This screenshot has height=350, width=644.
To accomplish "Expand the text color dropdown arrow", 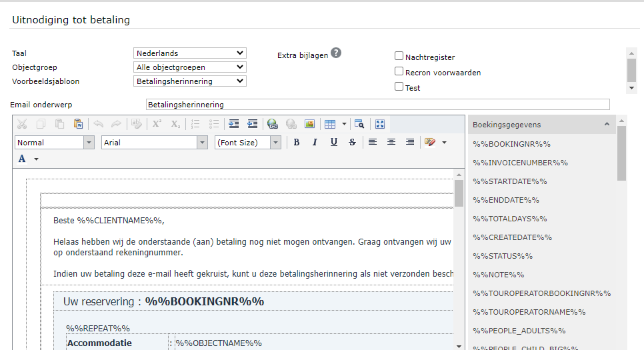I will pyautogui.click(x=36, y=159).
